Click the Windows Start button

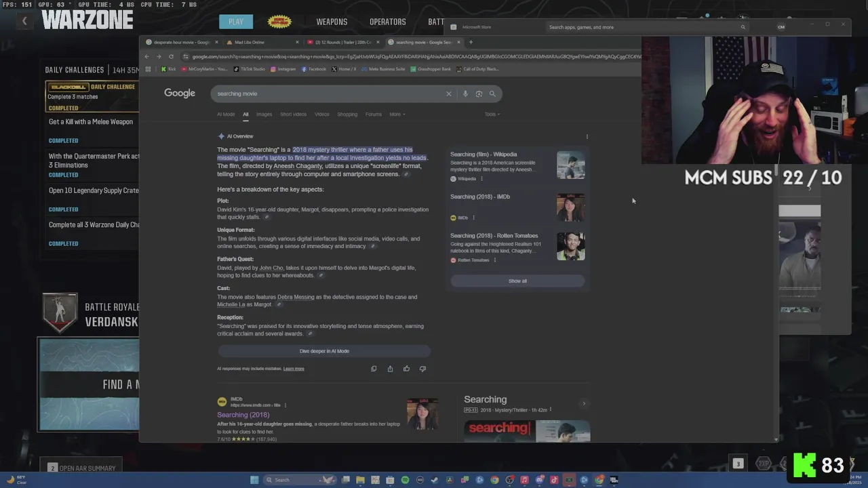pos(254,480)
